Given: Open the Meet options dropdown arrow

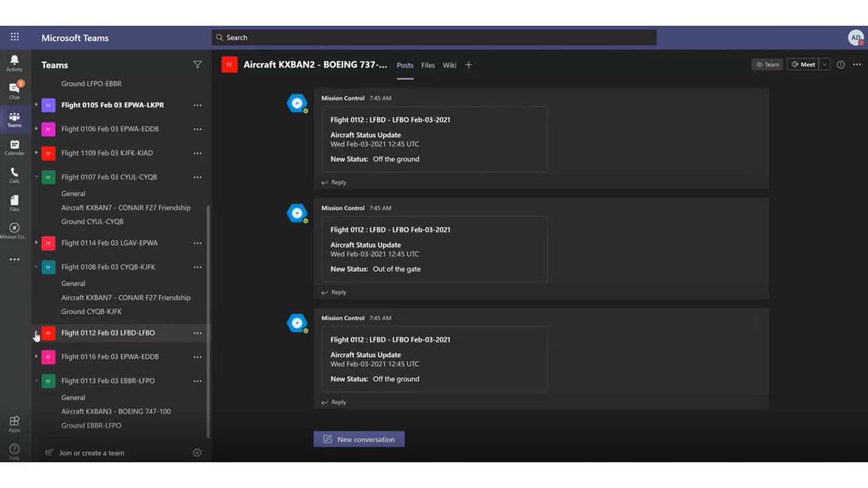Looking at the screenshot, I should click(825, 65).
